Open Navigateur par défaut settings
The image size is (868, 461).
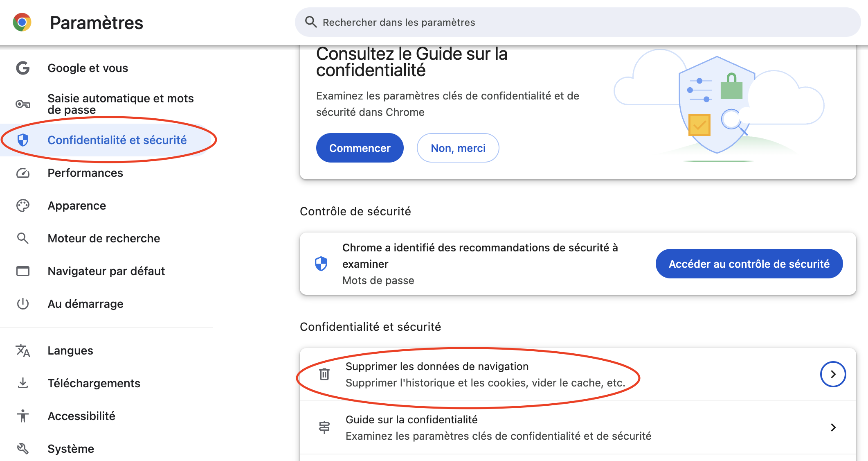(106, 271)
